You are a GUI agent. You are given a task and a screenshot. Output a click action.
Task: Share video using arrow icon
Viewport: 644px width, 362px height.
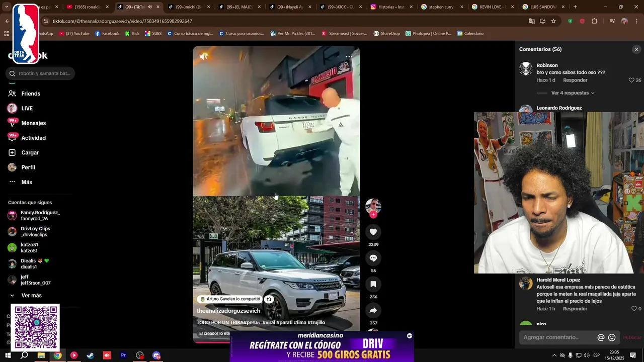(373, 310)
